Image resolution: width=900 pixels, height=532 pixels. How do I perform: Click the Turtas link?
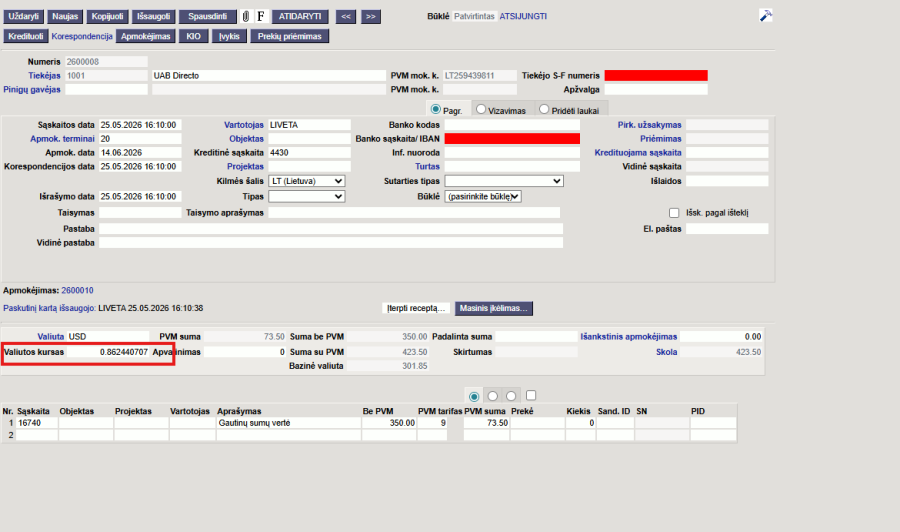(428, 166)
